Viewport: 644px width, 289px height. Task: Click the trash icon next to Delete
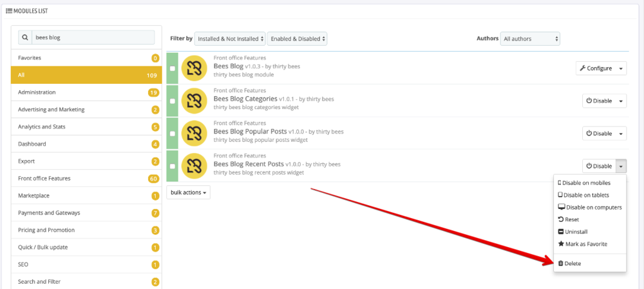(x=560, y=264)
